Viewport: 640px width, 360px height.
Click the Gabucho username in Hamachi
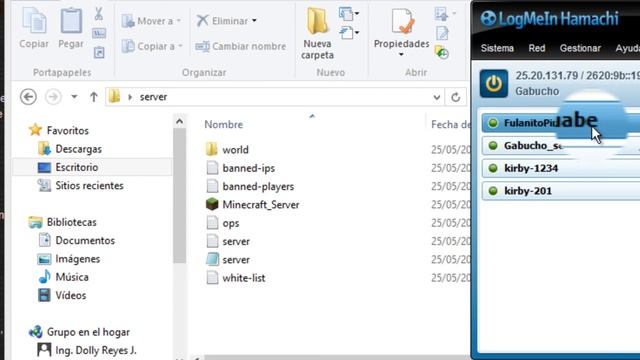(537, 91)
